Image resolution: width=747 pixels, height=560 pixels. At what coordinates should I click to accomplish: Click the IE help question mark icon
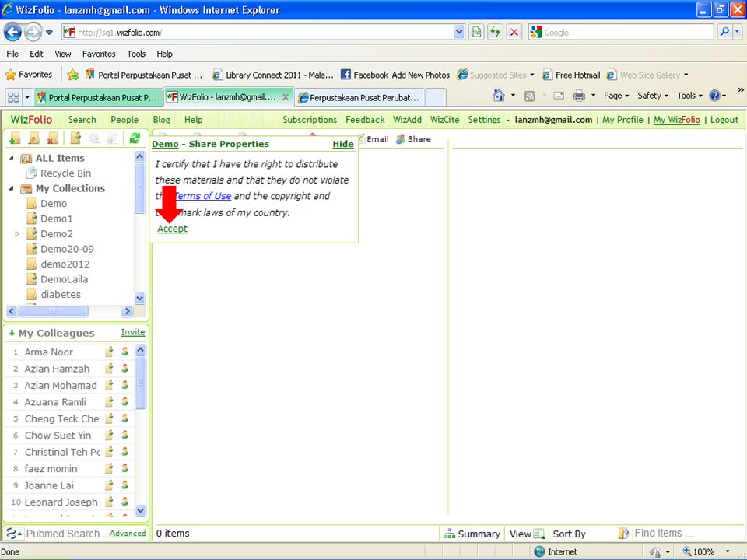coord(714,96)
